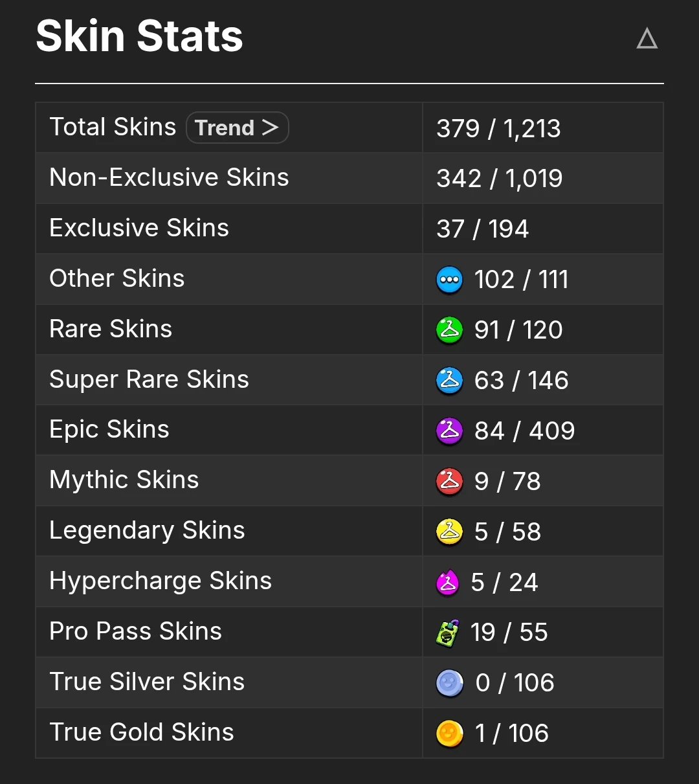The width and height of the screenshot is (699, 784).
Task: Select the Total Skins row label
Action: point(113,127)
